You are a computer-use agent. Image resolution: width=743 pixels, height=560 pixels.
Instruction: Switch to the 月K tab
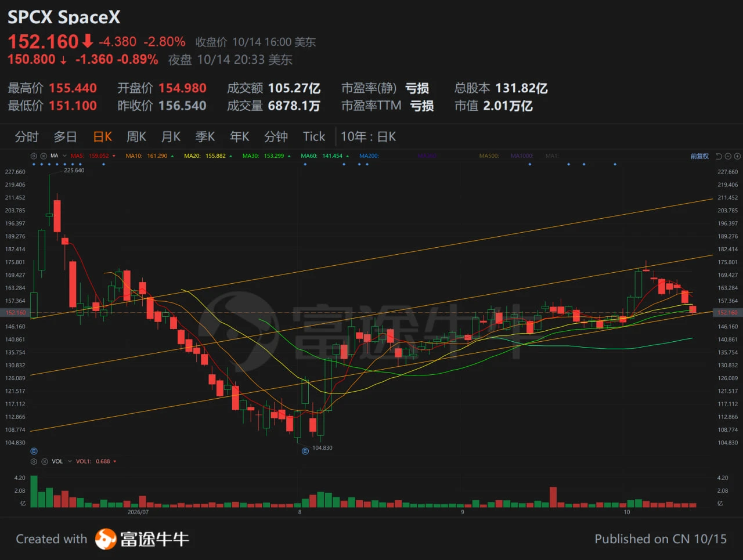(x=171, y=137)
